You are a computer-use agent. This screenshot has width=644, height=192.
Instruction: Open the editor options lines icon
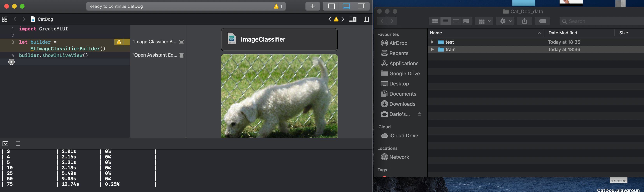tap(353, 19)
